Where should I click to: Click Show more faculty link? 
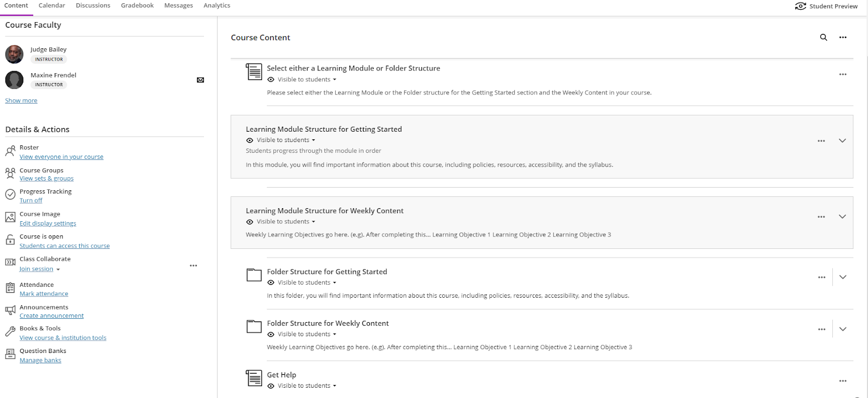21,101
